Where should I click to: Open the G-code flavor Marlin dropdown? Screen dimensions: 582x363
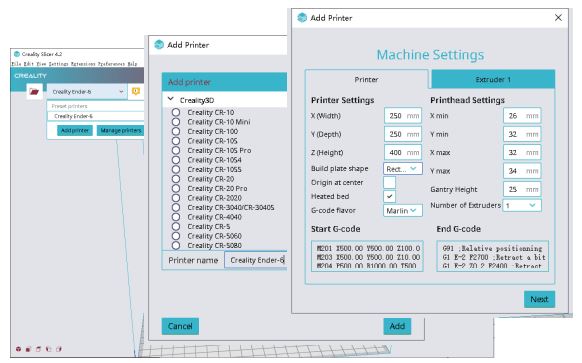click(x=402, y=210)
